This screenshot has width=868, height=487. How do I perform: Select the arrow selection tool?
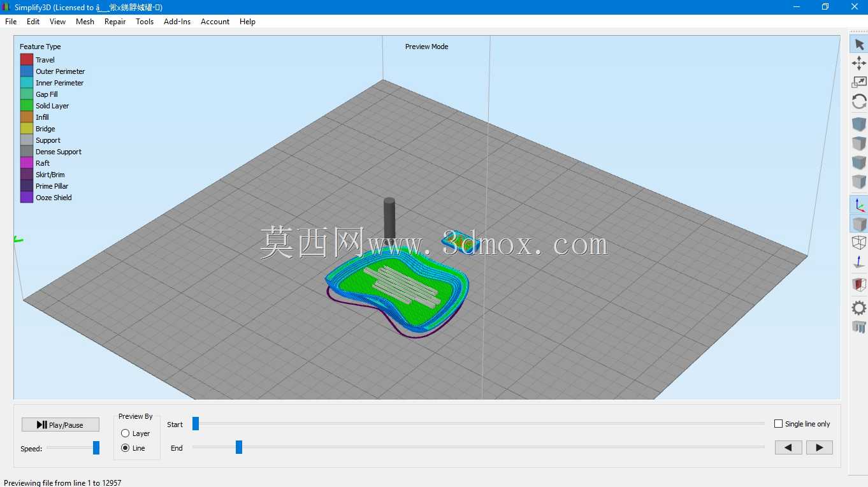pyautogui.click(x=859, y=44)
